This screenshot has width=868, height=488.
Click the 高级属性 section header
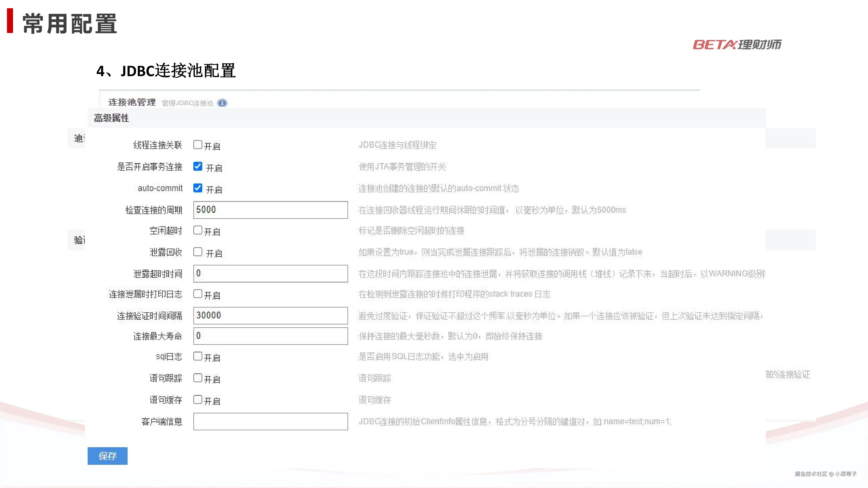[x=112, y=118]
